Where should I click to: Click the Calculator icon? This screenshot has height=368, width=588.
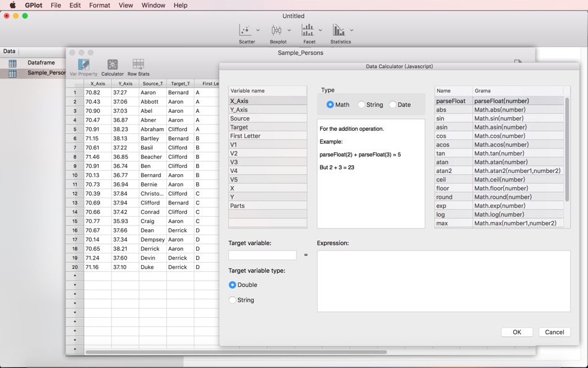click(x=112, y=64)
